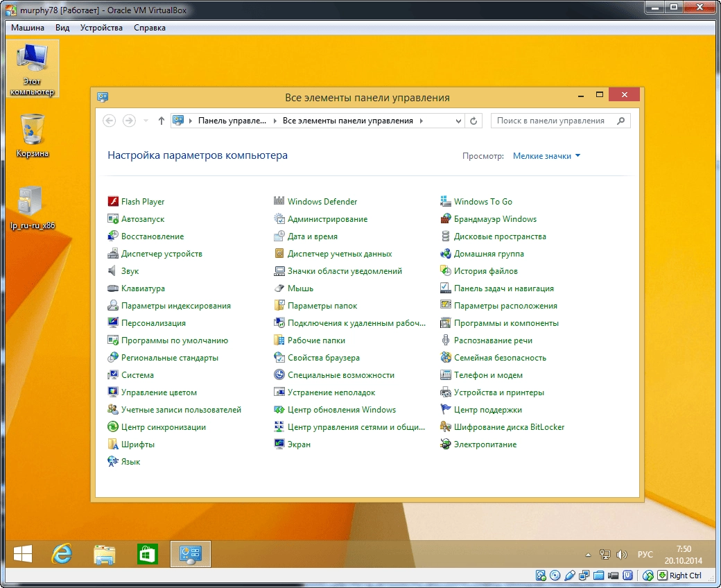
Task: Select the Корзина desktop icon
Action: click(x=32, y=136)
